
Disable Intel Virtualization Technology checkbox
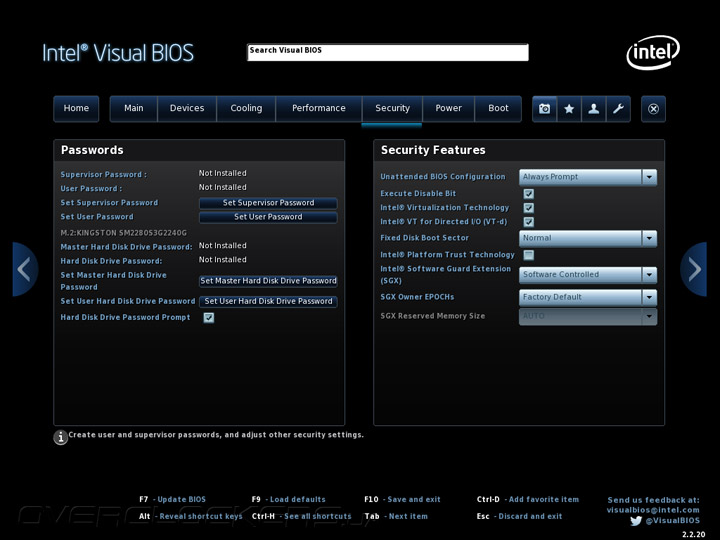tap(529, 208)
